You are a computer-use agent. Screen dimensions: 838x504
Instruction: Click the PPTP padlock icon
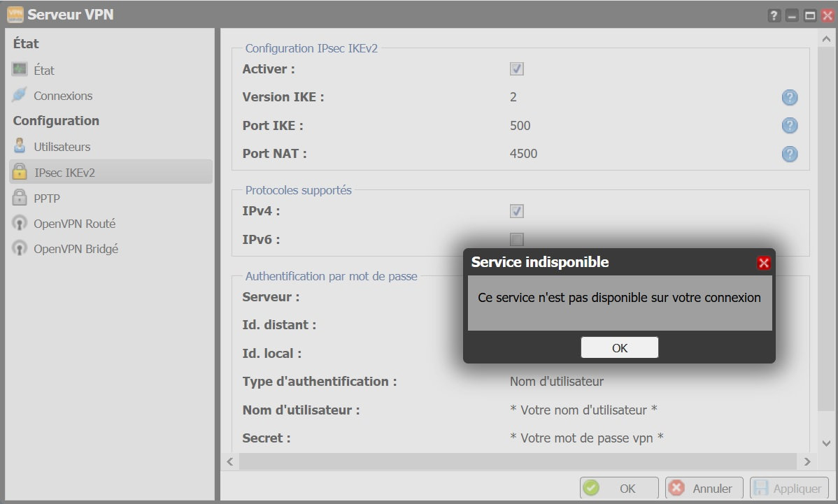(20, 199)
